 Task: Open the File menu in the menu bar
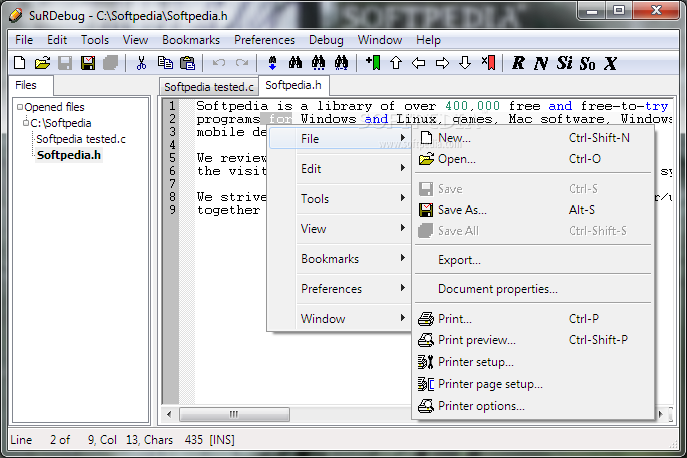(x=24, y=40)
